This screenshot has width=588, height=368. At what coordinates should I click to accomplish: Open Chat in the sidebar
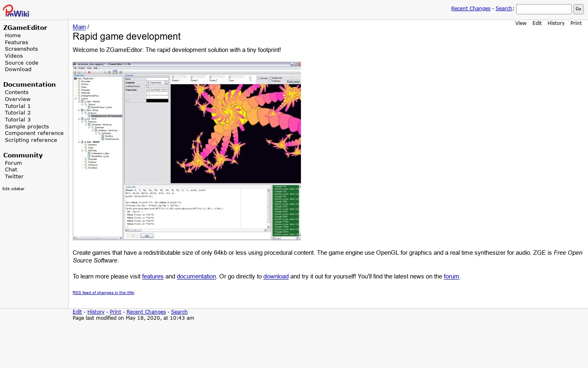[x=11, y=170]
